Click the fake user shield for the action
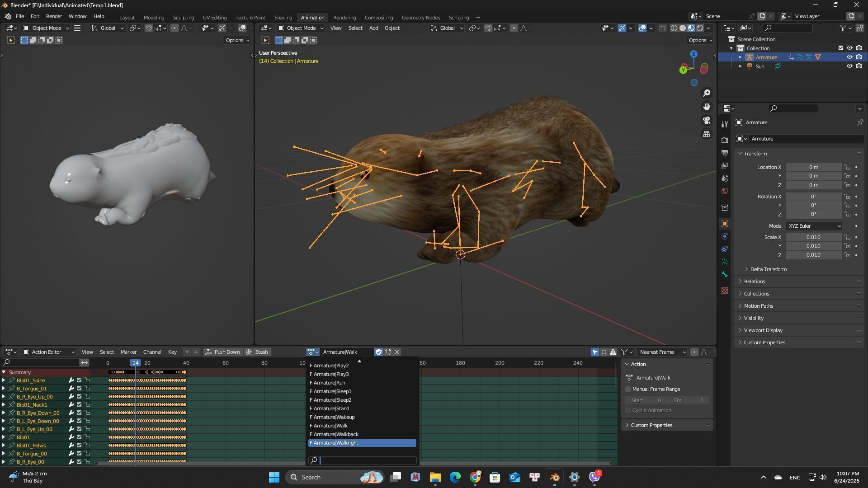The height and width of the screenshot is (488, 868). pyautogui.click(x=378, y=352)
